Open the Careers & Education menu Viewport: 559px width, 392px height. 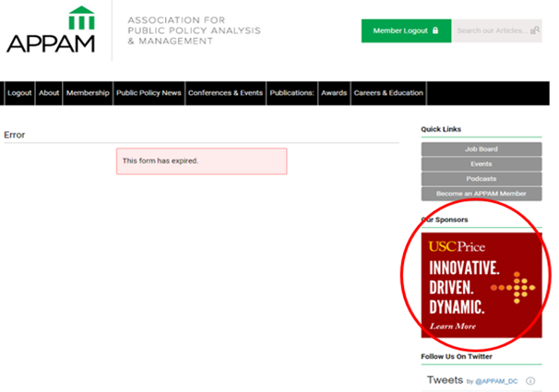click(x=388, y=93)
